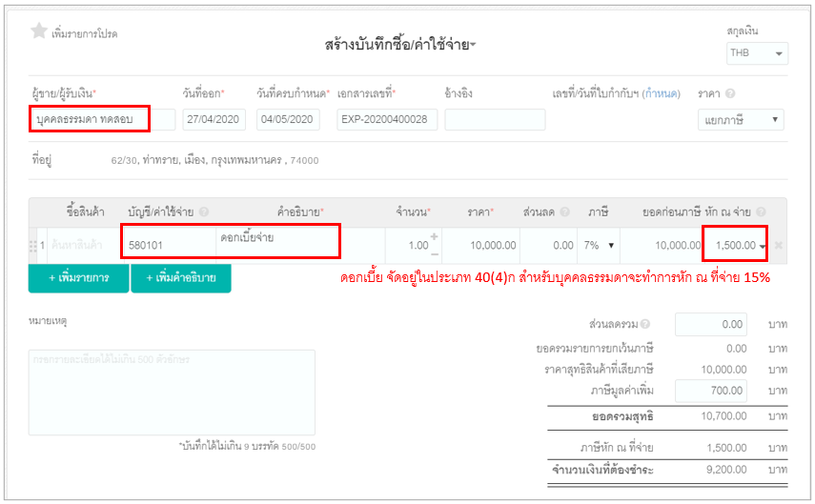Click the กำหนด link
Image resolution: width=815 pixels, height=504 pixels.
(662, 93)
